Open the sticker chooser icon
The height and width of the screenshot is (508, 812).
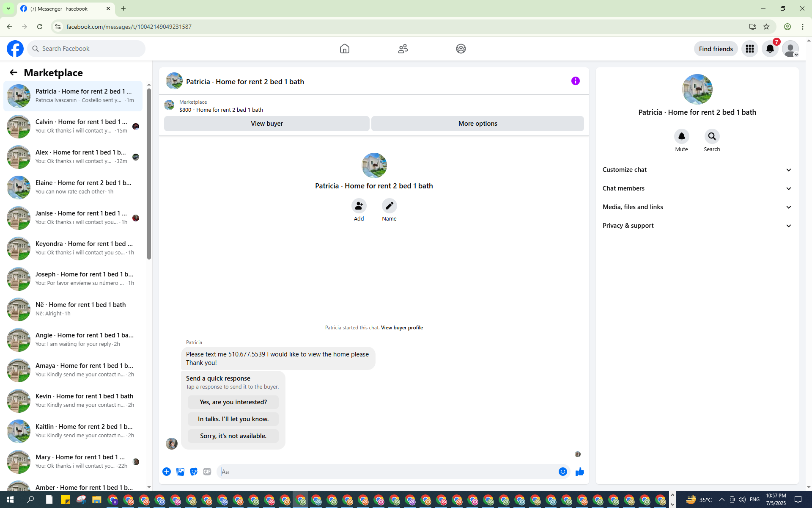pyautogui.click(x=194, y=472)
